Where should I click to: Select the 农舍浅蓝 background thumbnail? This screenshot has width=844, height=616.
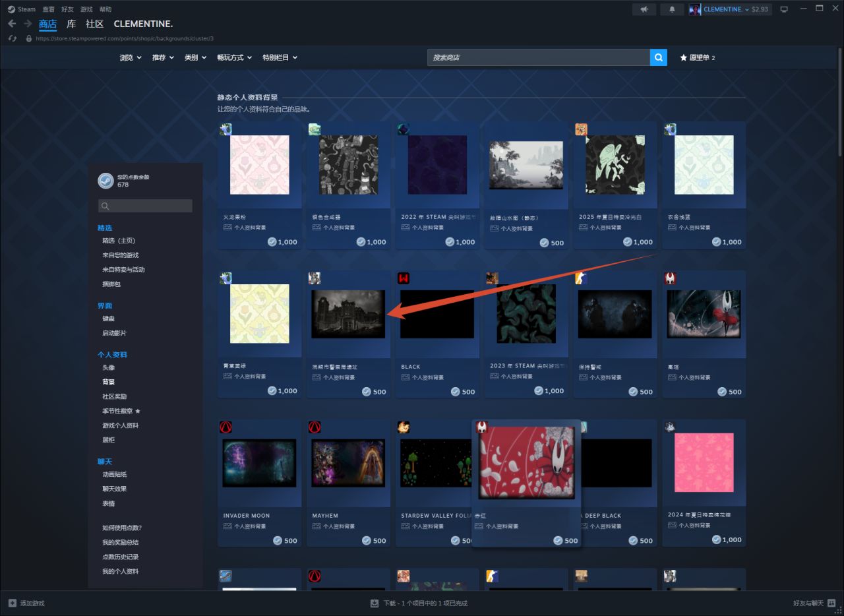click(704, 165)
